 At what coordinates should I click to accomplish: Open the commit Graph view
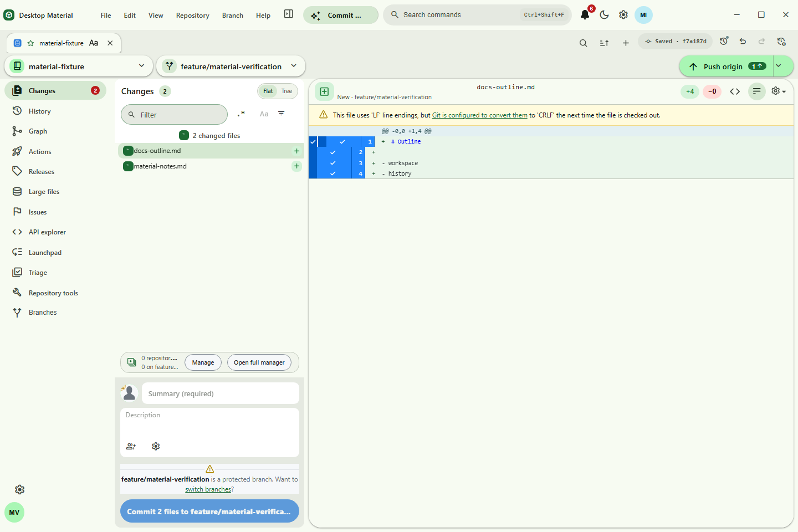(55, 131)
